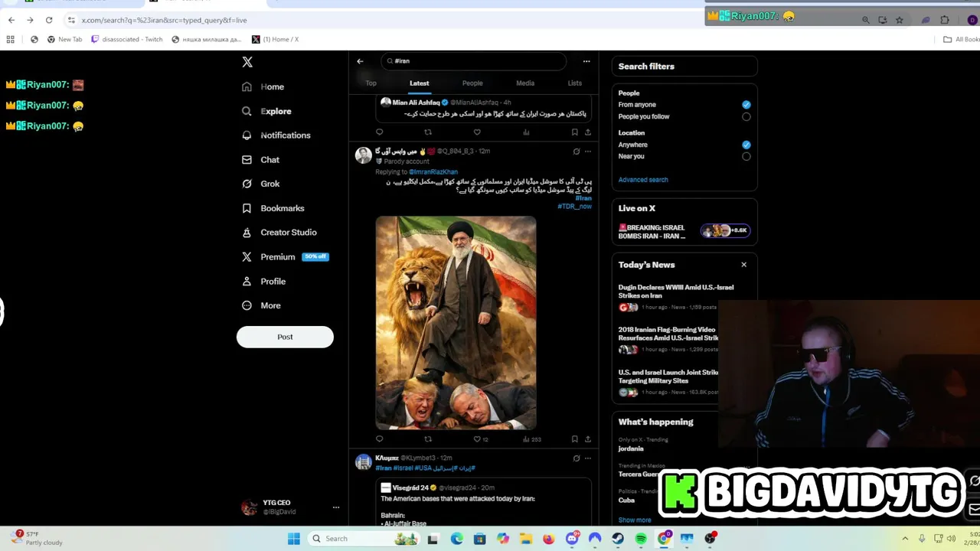980x551 pixels.
Task: Repost the top post near Mian Ali Ashfaq
Action: (x=428, y=132)
